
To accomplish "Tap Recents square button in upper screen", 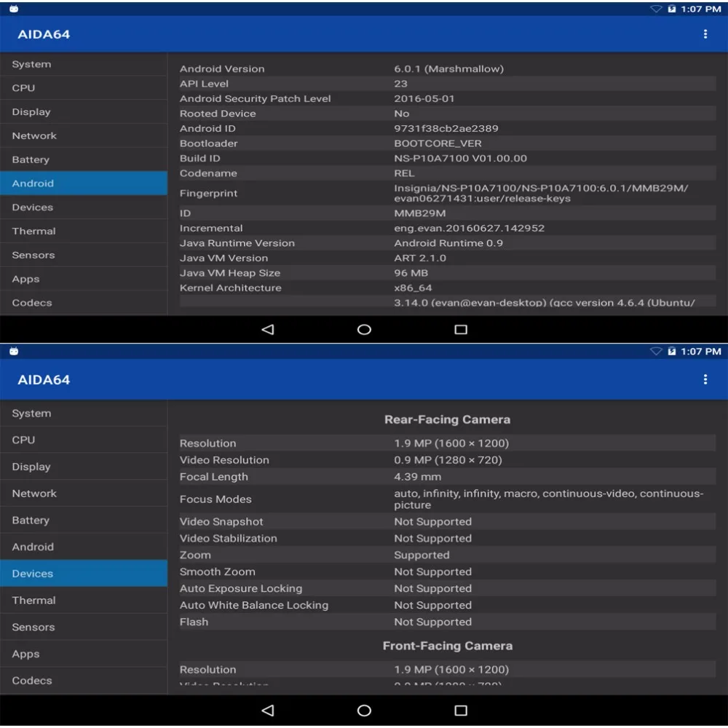I will (461, 329).
